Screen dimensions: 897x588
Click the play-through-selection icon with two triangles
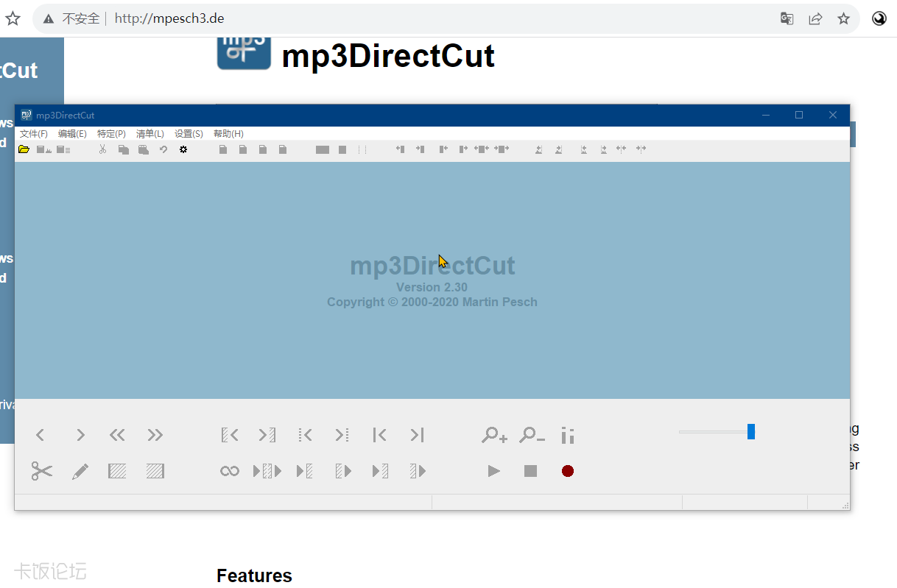pos(267,471)
